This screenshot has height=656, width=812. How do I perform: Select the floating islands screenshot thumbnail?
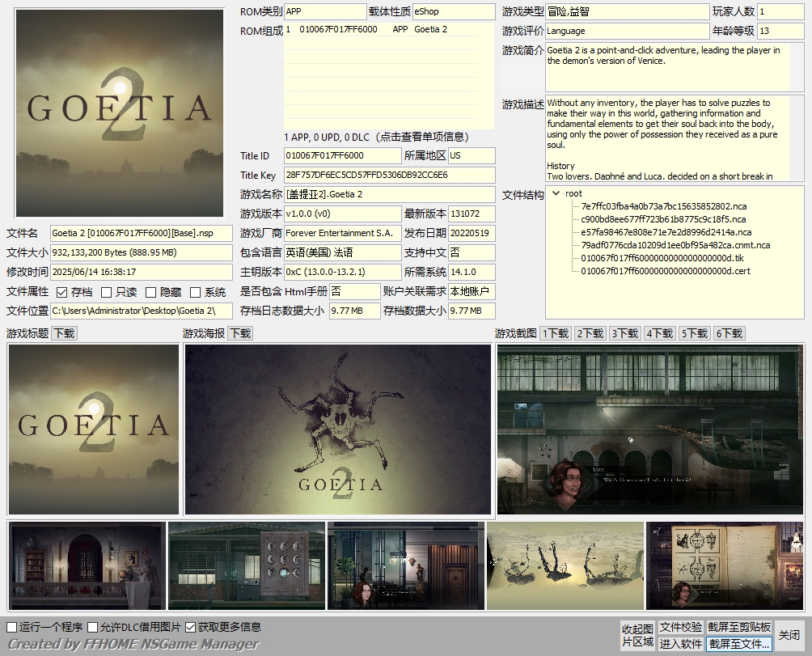tap(565, 565)
